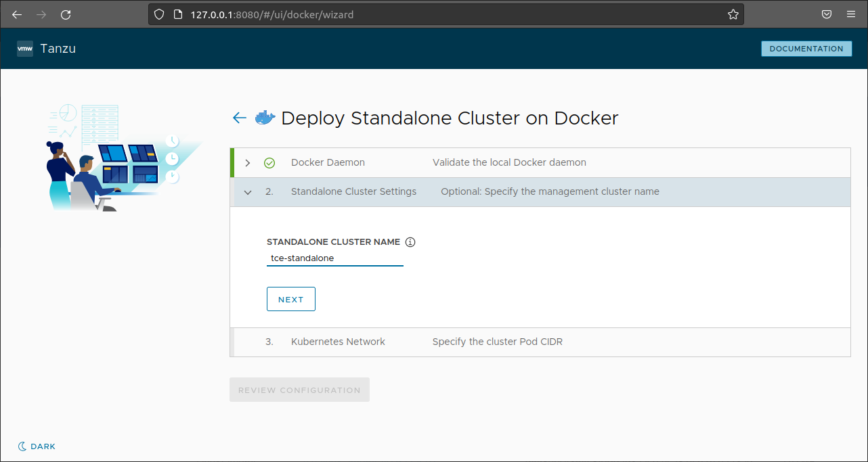The height and width of the screenshot is (462, 868).
Task: Click 'Validate the local Docker daemon' text
Action: 509,162
